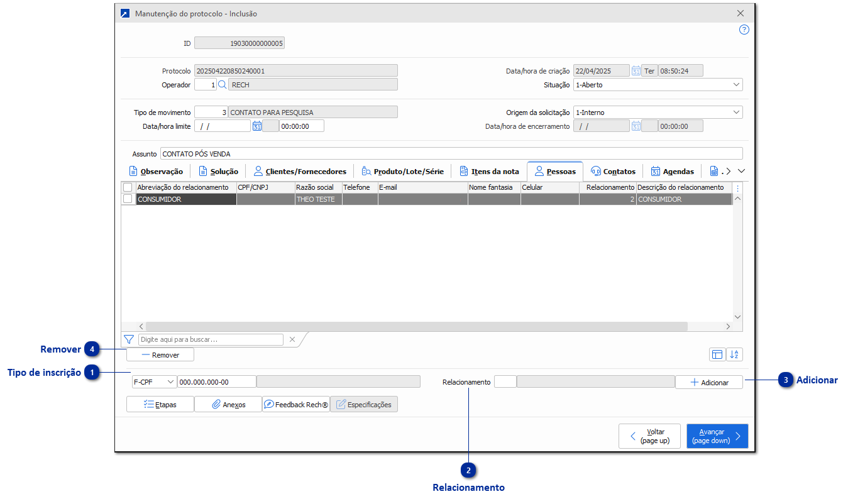Click the Relacionamento code input box
The image size is (848, 504).
pos(505,381)
